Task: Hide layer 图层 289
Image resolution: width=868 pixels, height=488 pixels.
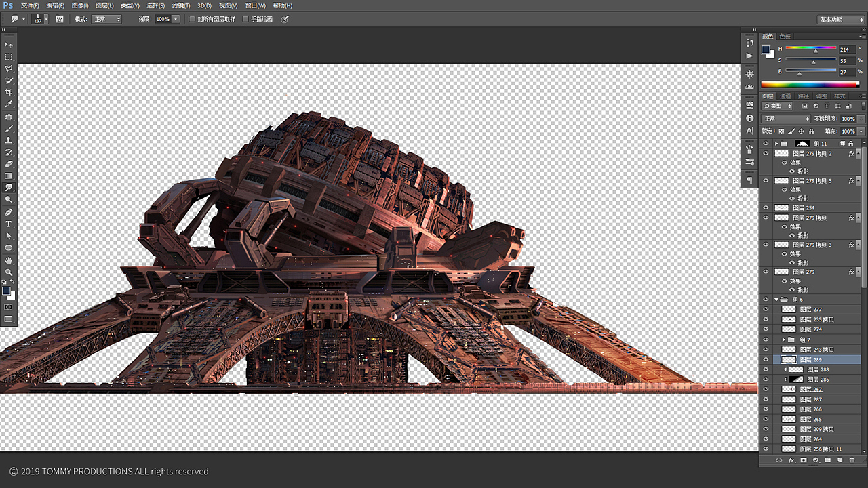Action: click(766, 359)
